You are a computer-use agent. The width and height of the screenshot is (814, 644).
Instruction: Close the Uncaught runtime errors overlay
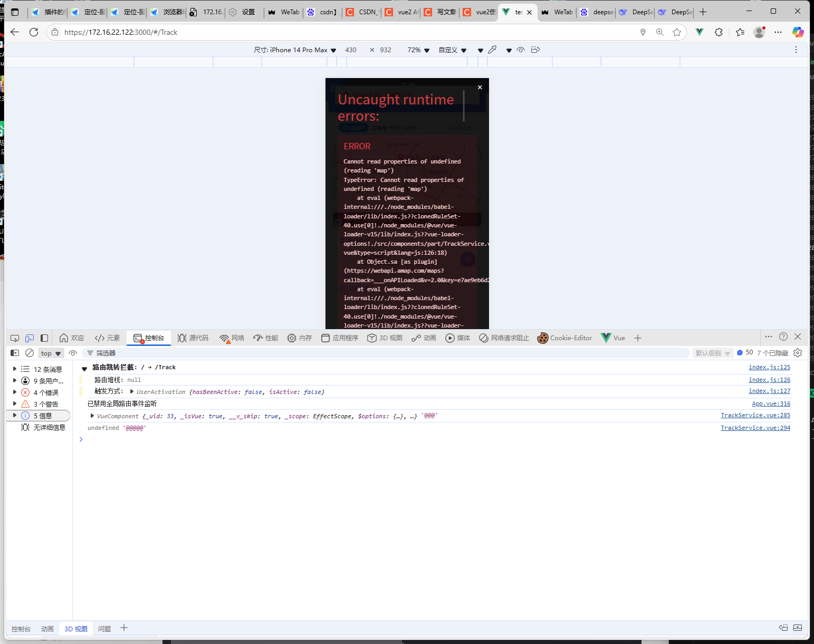480,87
